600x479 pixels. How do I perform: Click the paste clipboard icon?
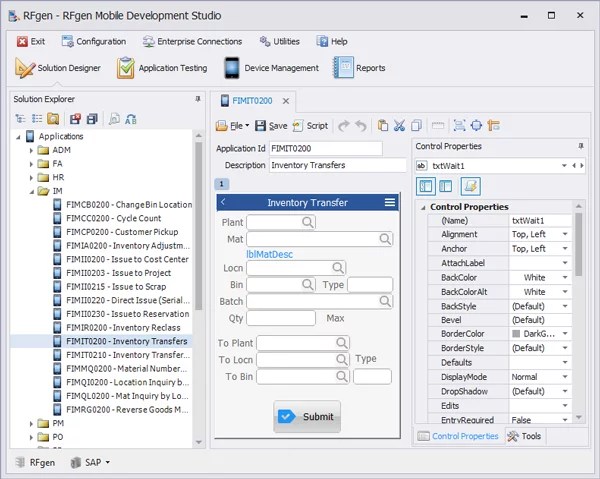pos(383,125)
